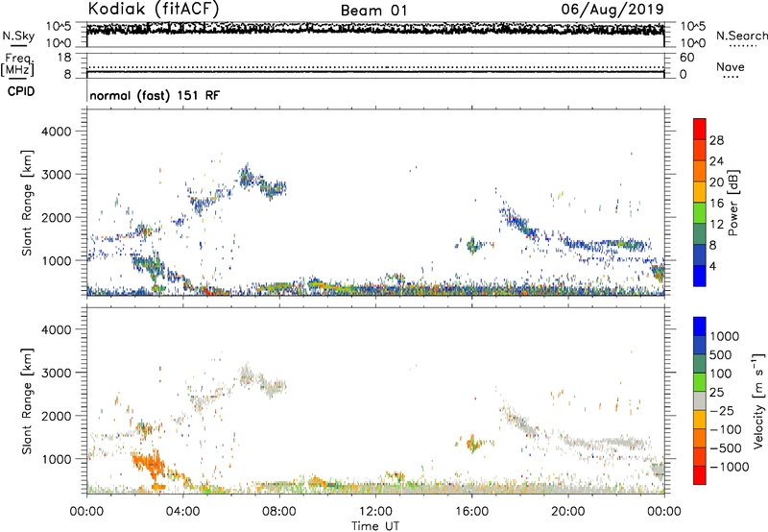Image resolution: width=768 pixels, height=532 pixels.
Task: Click the '4000' tick of the power panel
Action: tap(57, 132)
